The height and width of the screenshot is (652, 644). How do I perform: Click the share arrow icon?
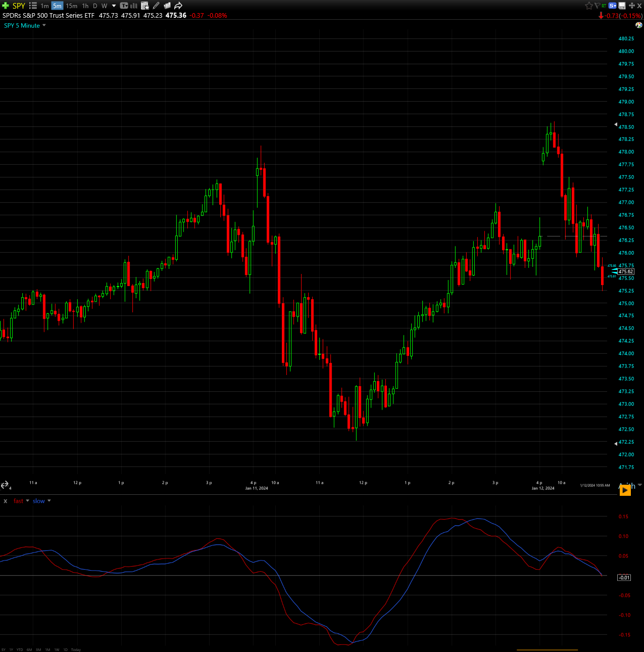pos(178,6)
